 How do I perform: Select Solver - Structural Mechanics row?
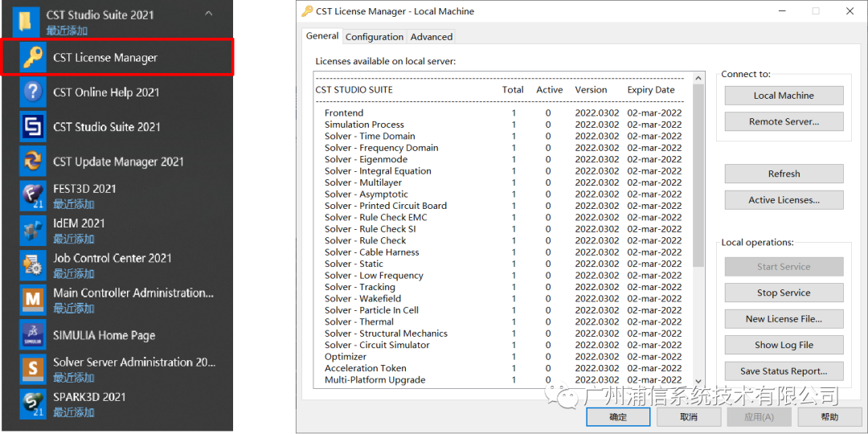click(502, 334)
